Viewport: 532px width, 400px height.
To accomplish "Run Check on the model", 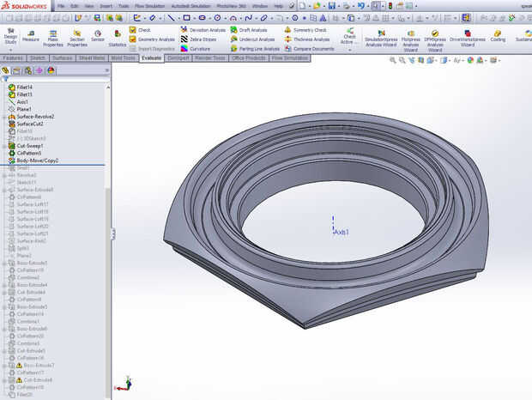I will [140, 30].
